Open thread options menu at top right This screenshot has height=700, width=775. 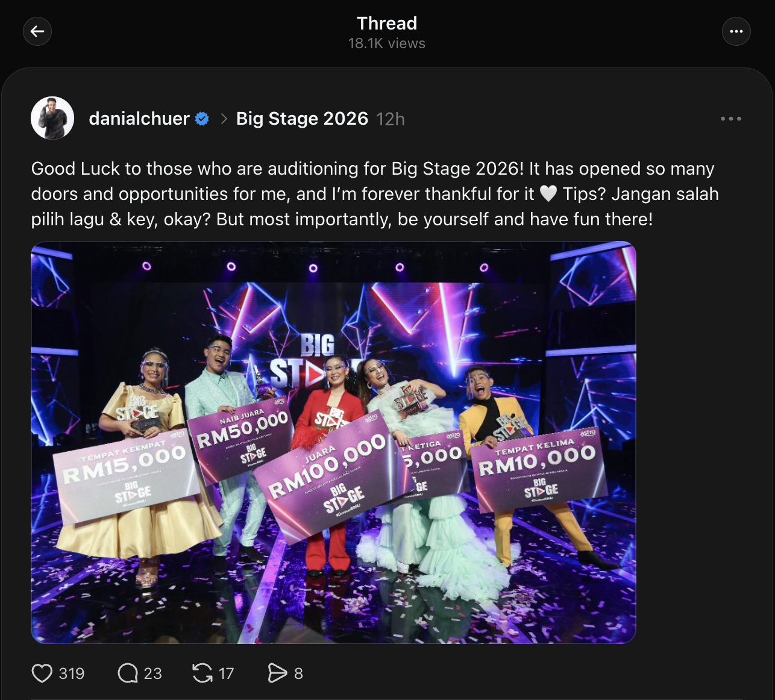[x=736, y=31]
